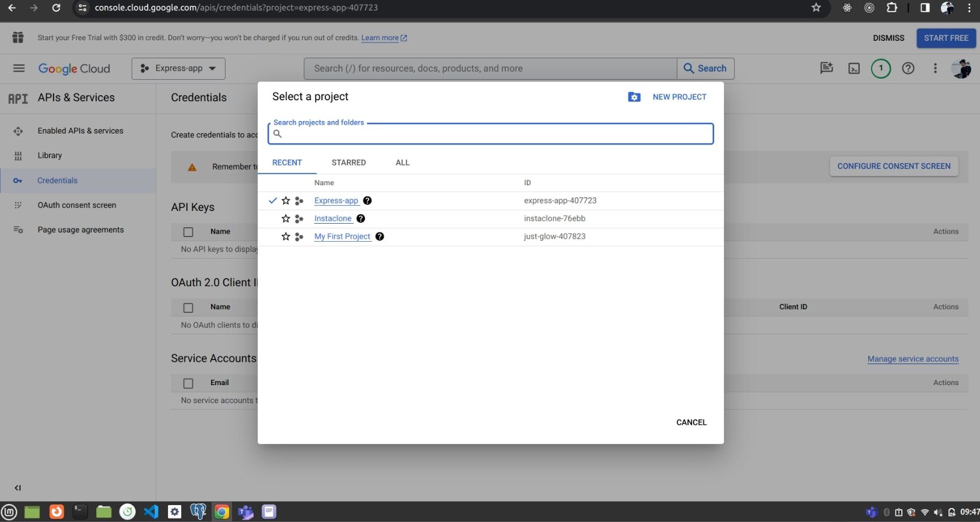Launch the terminal from the taskbar
The height and width of the screenshot is (522, 980).
(x=80, y=512)
